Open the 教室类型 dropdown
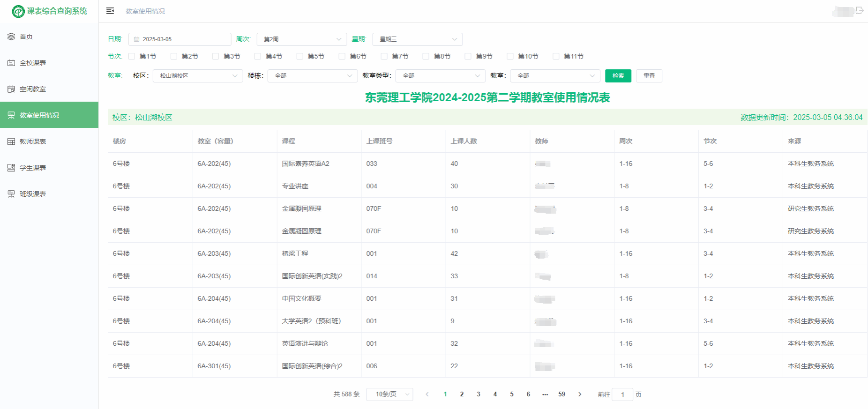 [441, 76]
